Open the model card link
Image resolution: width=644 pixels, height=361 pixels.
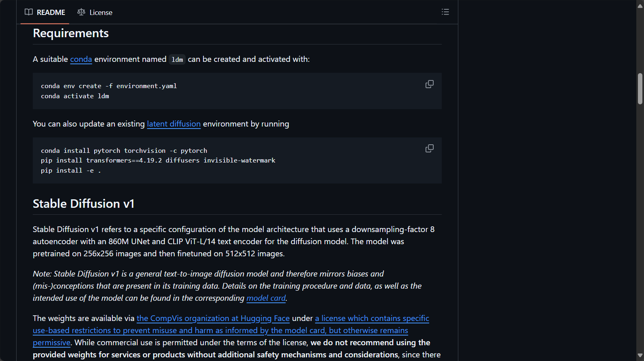pos(266,298)
